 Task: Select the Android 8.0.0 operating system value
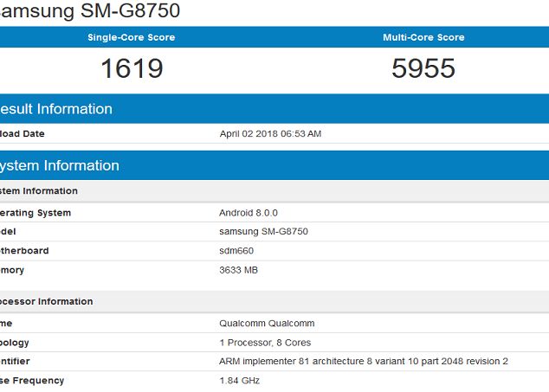click(x=248, y=213)
